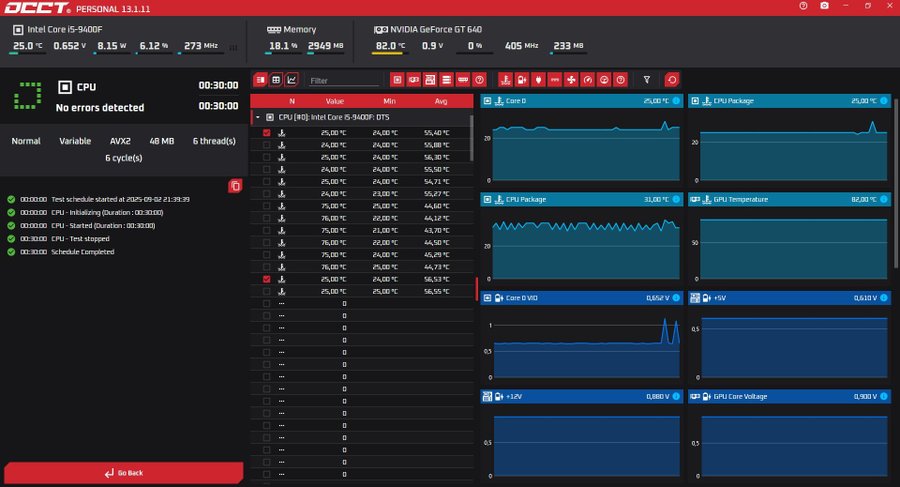The height and width of the screenshot is (487, 900).
Task: Open info for the GPU Core Voltage graph
Action: pos(884,396)
